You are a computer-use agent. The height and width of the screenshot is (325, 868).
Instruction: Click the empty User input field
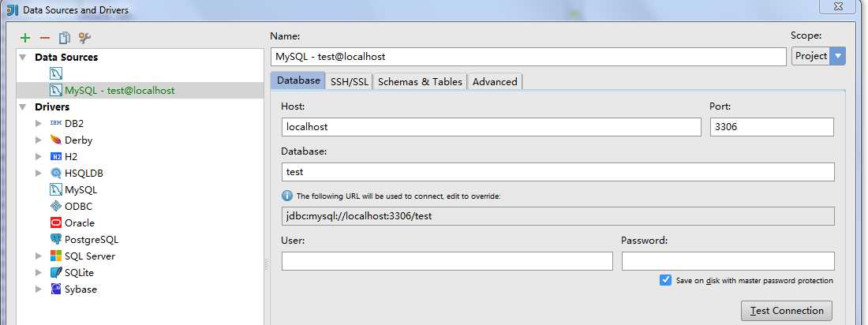point(447,261)
